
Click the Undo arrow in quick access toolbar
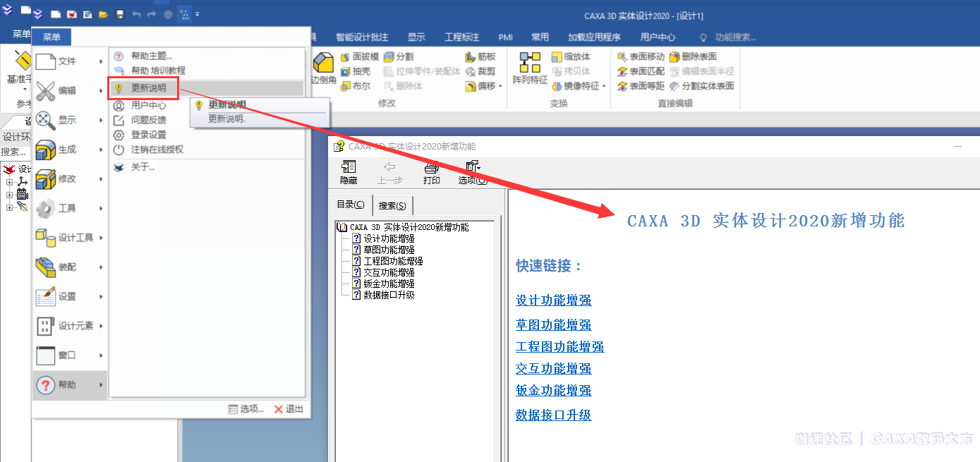coord(136,14)
